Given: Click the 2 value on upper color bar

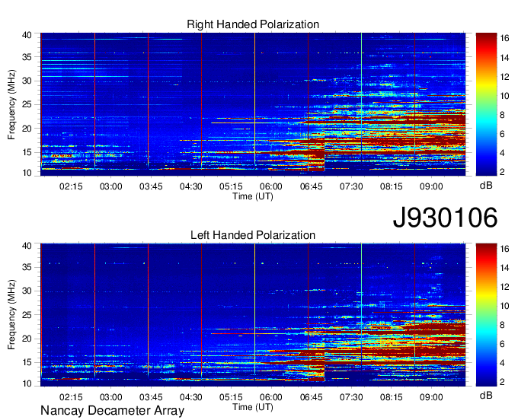Looking at the screenshot, I should tap(503, 172).
